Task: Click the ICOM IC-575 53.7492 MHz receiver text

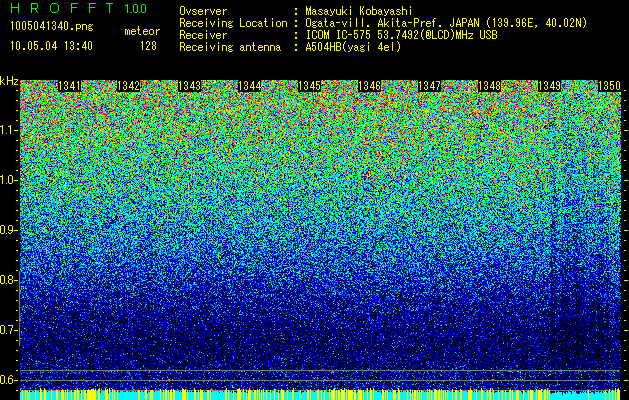Action: (401, 35)
